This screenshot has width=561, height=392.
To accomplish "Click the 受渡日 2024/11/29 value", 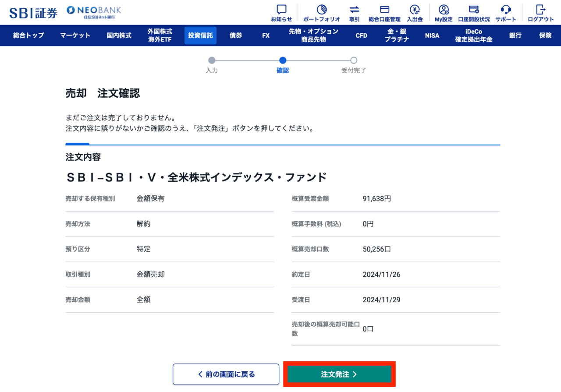I will click(381, 300).
